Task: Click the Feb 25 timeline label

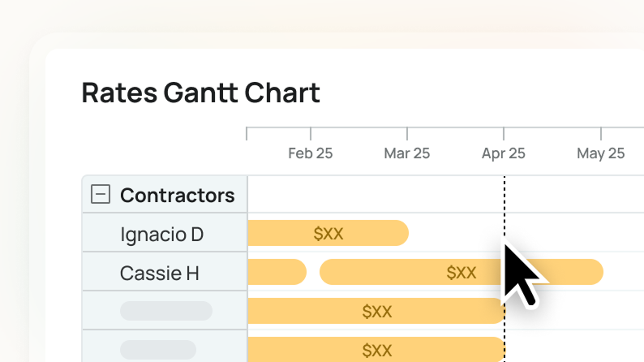Action: pyautogui.click(x=310, y=153)
